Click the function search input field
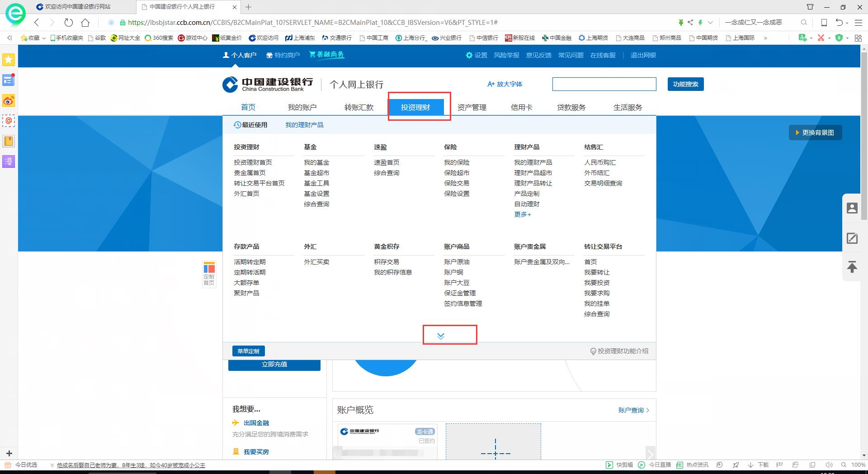This screenshot has height=474, width=868. click(x=604, y=84)
